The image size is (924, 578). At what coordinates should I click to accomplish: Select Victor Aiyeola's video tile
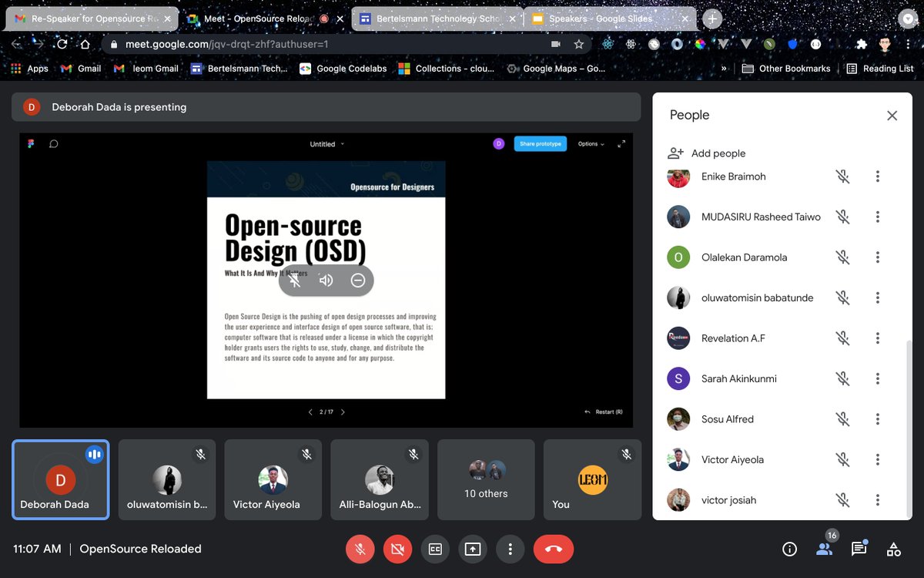(x=273, y=480)
